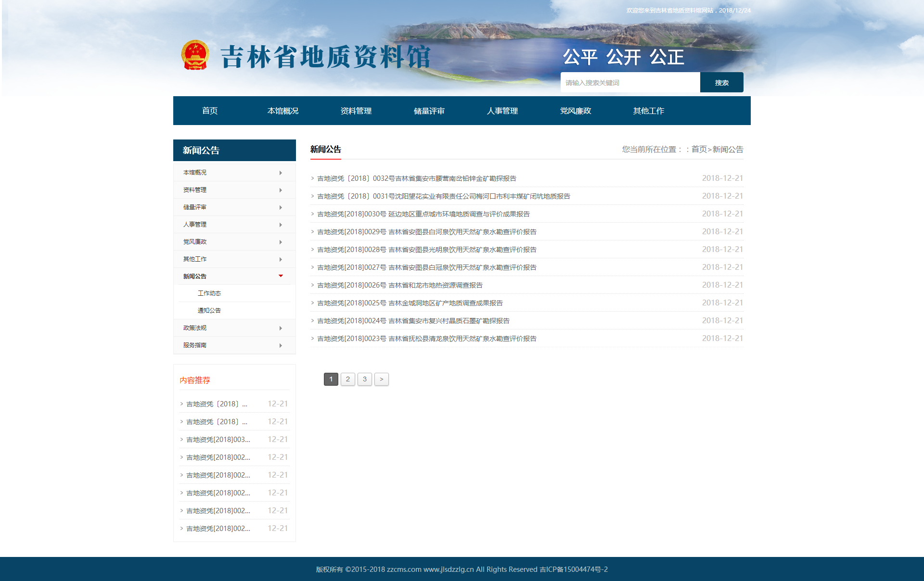The height and width of the screenshot is (581, 924).
Task: Open article 0030号 延边地区重点城市环境地质
Action: point(423,214)
